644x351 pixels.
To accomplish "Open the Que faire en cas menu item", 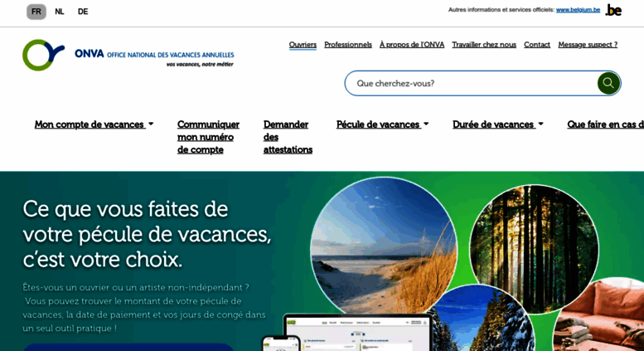I will 605,124.
